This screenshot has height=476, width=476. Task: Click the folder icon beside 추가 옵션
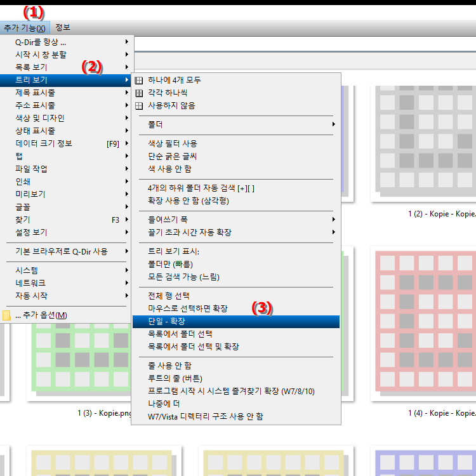[6, 315]
